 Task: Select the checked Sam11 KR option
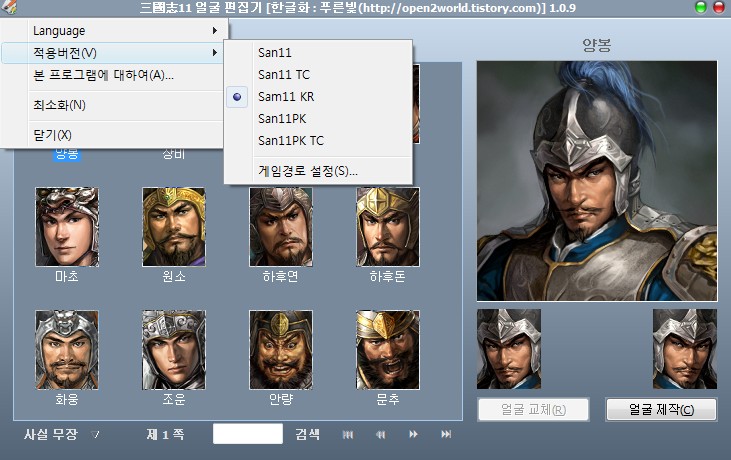(318, 96)
